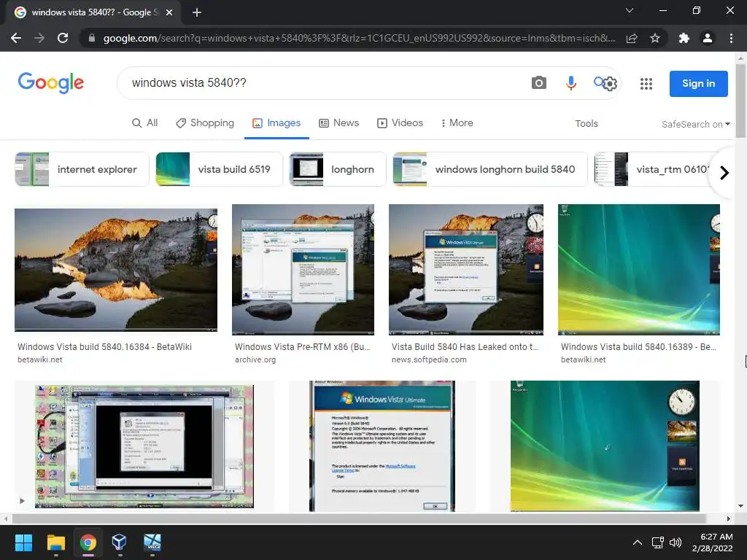
Task: Bookmark this page with the star icon
Action: click(x=655, y=38)
